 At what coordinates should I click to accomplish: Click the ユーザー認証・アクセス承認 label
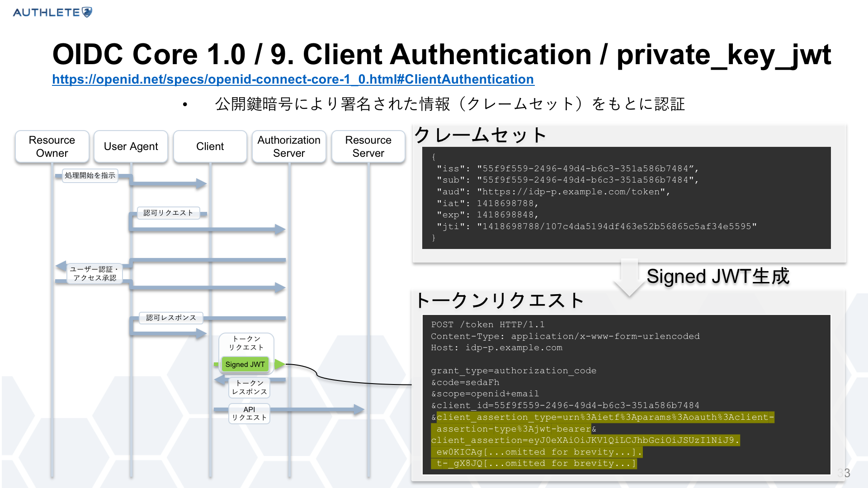(x=95, y=273)
